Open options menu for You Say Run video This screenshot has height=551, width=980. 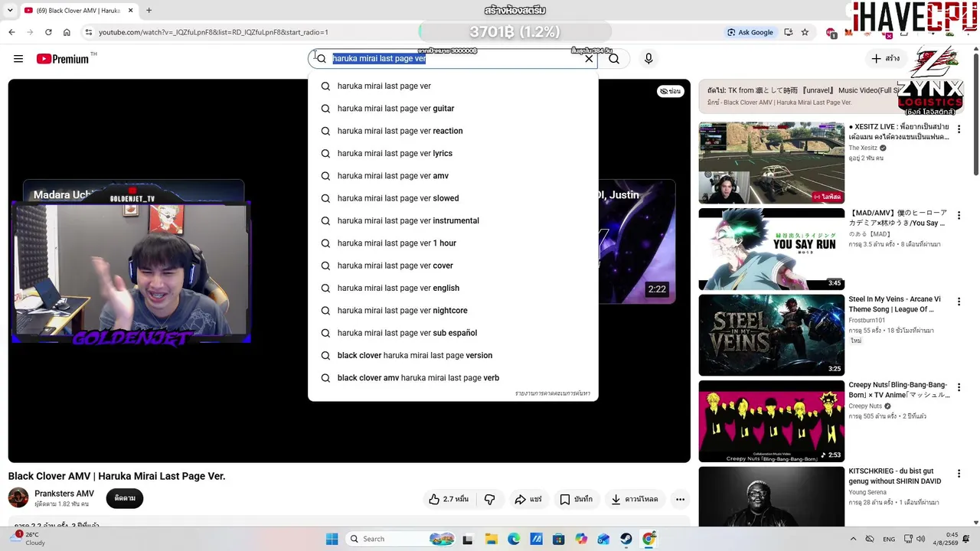pos(959,216)
